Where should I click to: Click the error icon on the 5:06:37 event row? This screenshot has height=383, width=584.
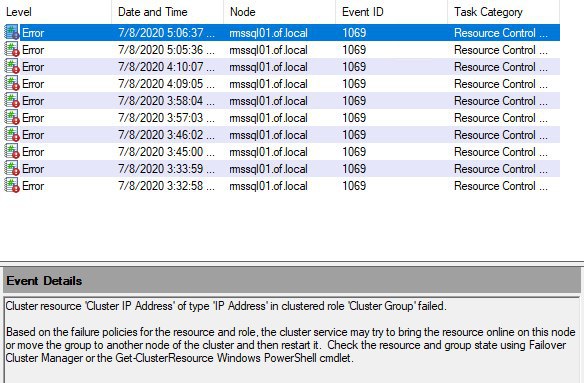tap(12, 32)
